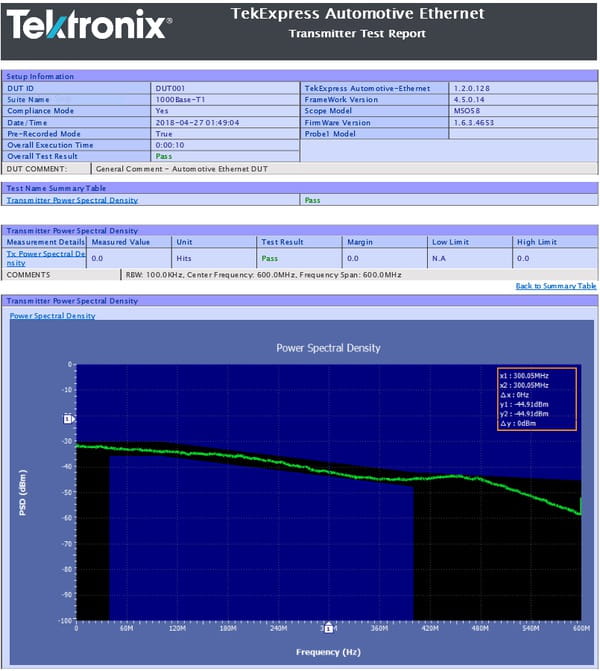The image size is (600, 671).
Task: Open the Transmitter Power Spectral Density summary link
Action: (x=72, y=200)
